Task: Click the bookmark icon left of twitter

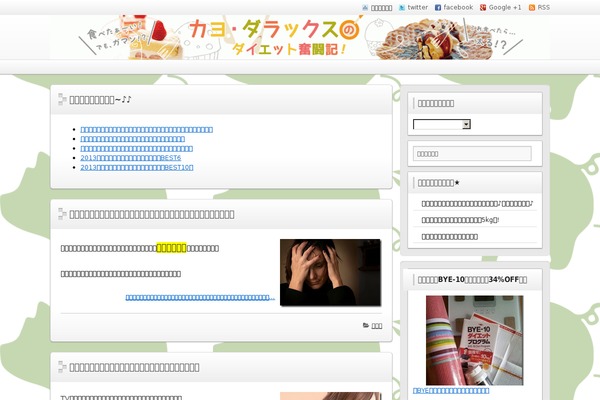Action: click(x=365, y=8)
